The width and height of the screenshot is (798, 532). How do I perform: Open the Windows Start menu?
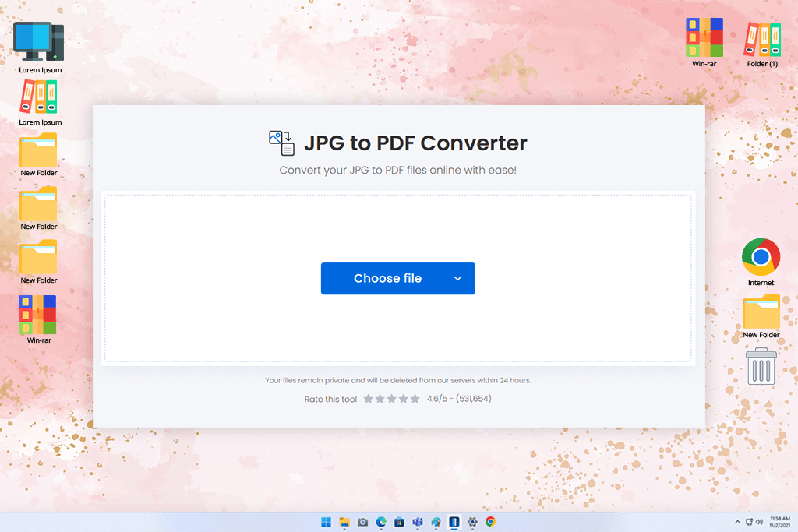(x=326, y=522)
